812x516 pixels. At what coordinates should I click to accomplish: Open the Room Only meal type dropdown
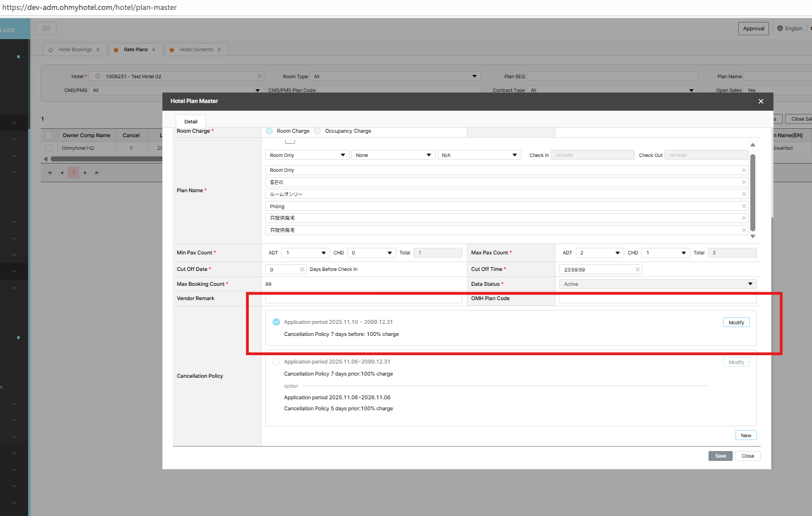[x=307, y=155]
